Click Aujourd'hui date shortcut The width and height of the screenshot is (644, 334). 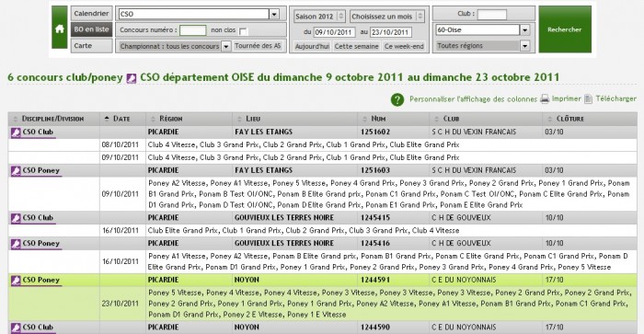coord(312,46)
